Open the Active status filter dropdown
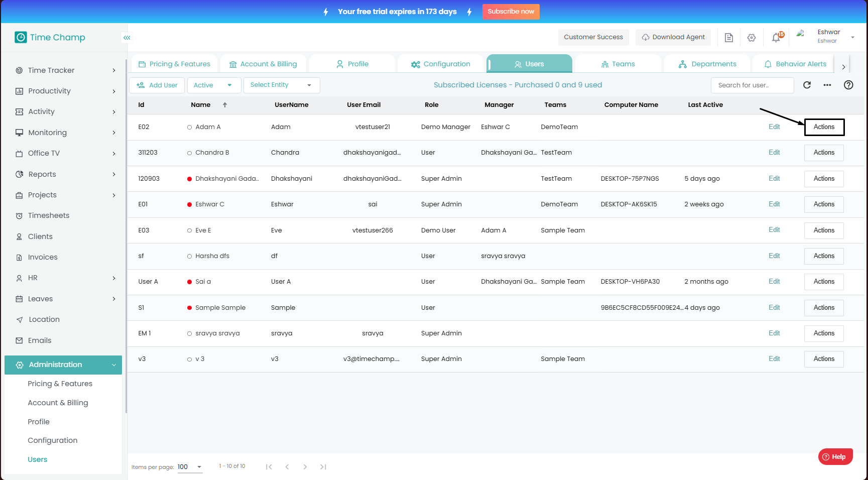The height and width of the screenshot is (480, 868). (x=214, y=85)
